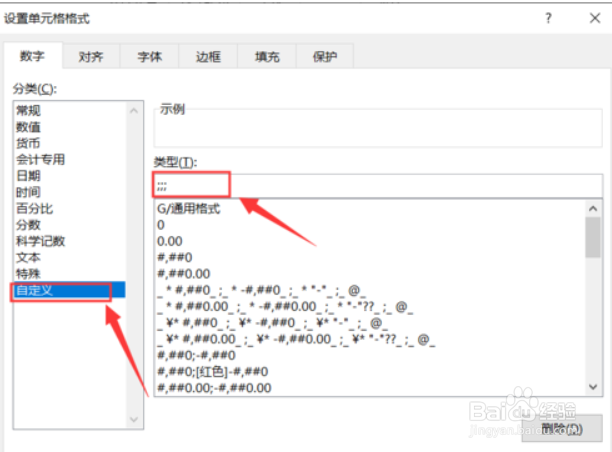The image size is (612, 452).
Task: Click category list scroll up arrow
Action: click(x=133, y=111)
